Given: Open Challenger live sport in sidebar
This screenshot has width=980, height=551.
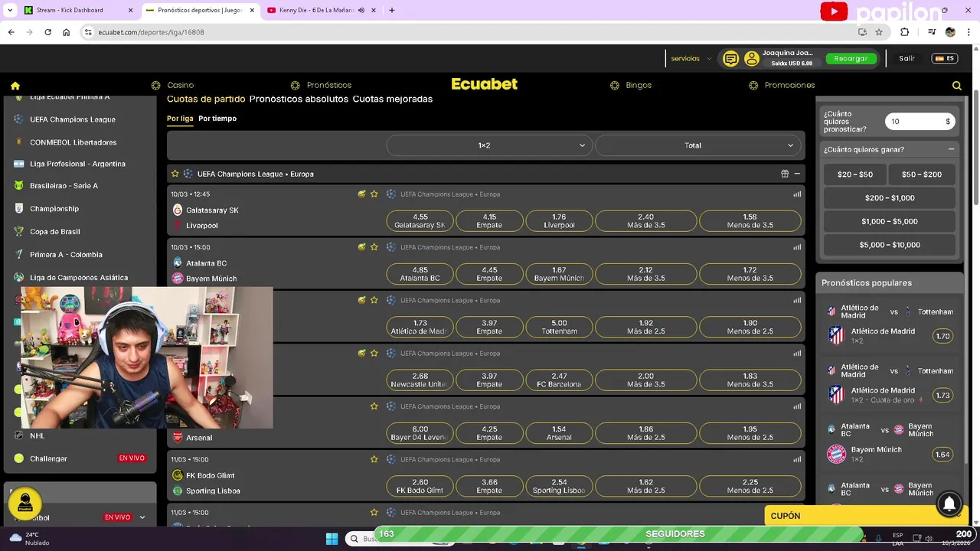Looking at the screenshot, I should tap(48, 458).
